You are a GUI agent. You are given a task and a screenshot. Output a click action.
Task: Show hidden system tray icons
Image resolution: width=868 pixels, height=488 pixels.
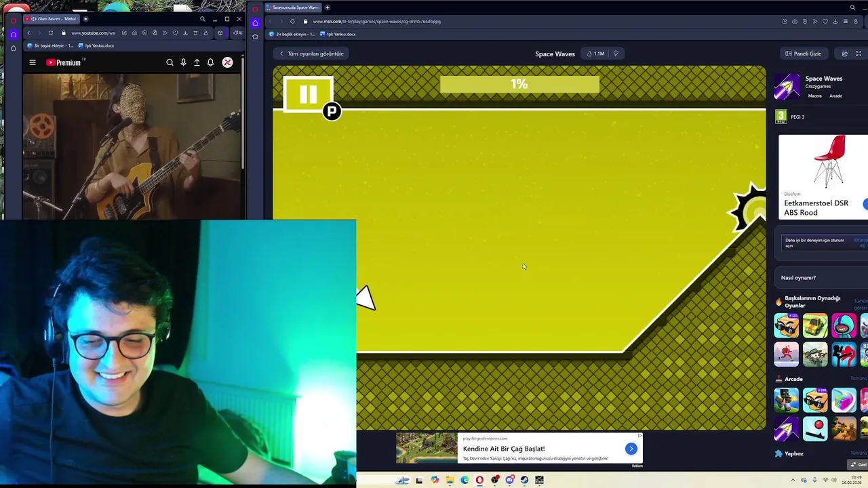pyautogui.click(x=793, y=480)
